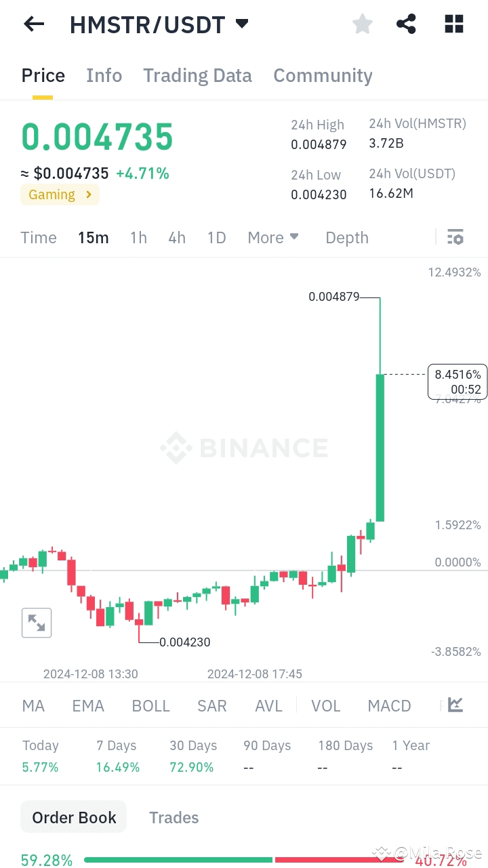Toggle the VOL indicator display
The width and height of the screenshot is (488, 868).
point(326,705)
